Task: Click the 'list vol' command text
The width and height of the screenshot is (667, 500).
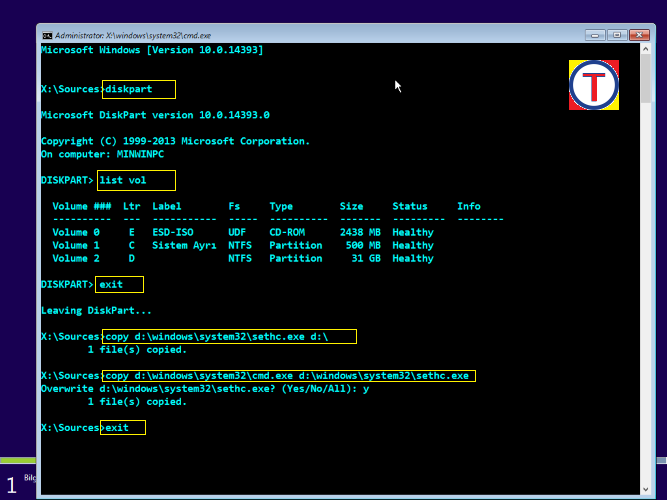Action: (x=123, y=180)
